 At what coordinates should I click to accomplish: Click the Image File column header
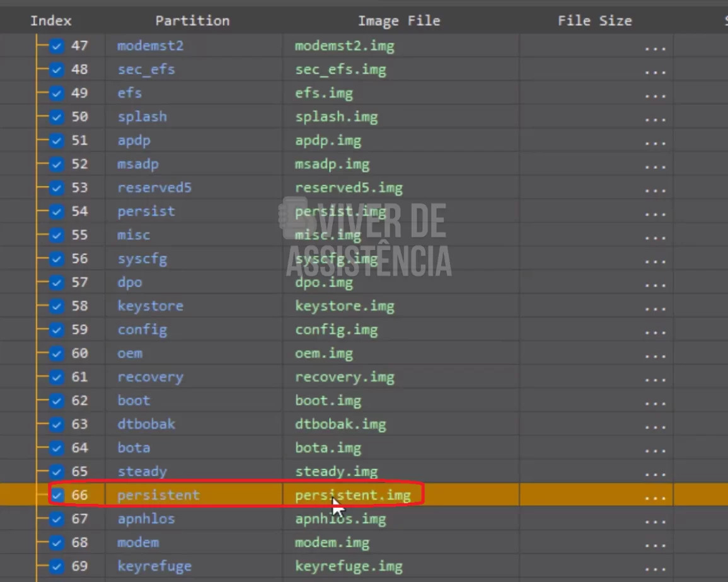(x=398, y=21)
